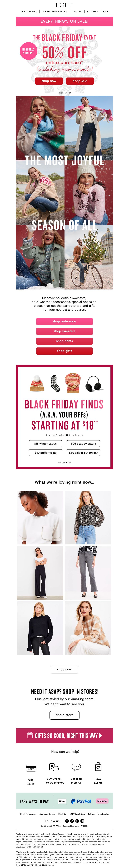This screenshot has height=868, width=129.
Task: Click the PayPal logo
Action: pos(81,801)
